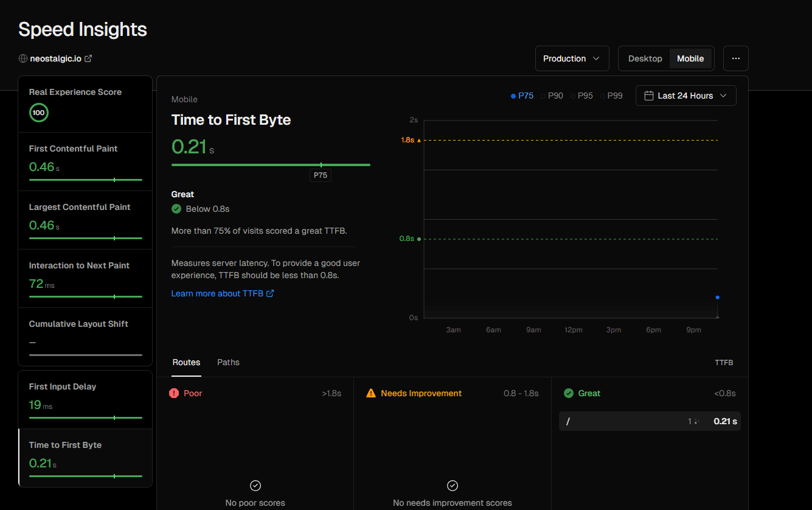The width and height of the screenshot is (812, 510).
Task: Select the Largest Contentful Paint metric
Action: [85, 220]
